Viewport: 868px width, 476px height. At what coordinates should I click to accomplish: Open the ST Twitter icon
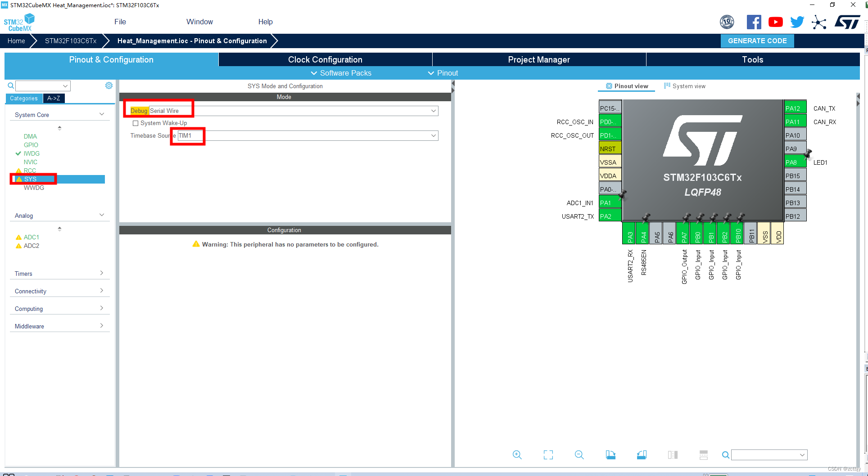(797, 22)
